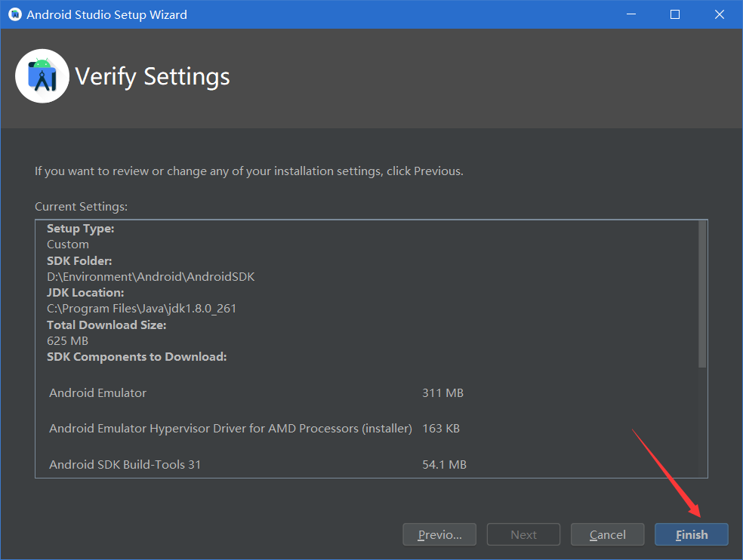Screen dimensions: 743x560
Task: Click the "Total Download Size:" label
Action: 106,325
